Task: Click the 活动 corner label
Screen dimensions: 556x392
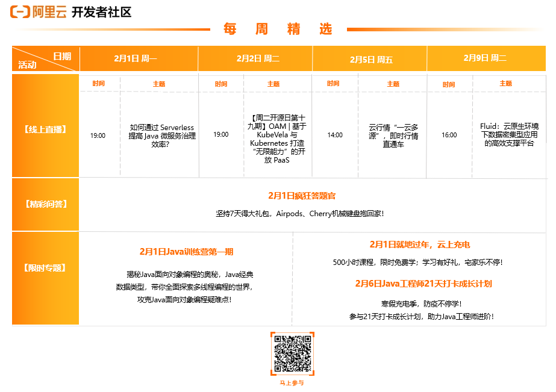Action: (x=27, y=65)
